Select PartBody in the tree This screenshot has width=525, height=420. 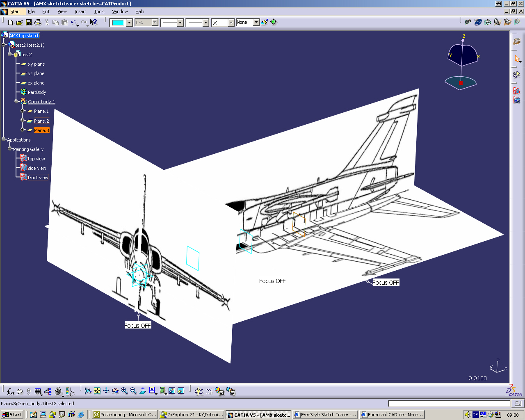(37, 92)
